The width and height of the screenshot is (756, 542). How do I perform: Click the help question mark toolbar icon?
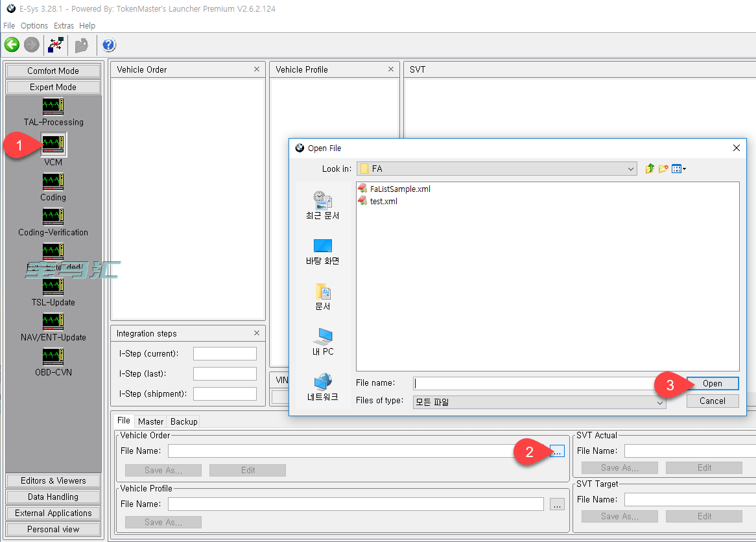point(109,45)
